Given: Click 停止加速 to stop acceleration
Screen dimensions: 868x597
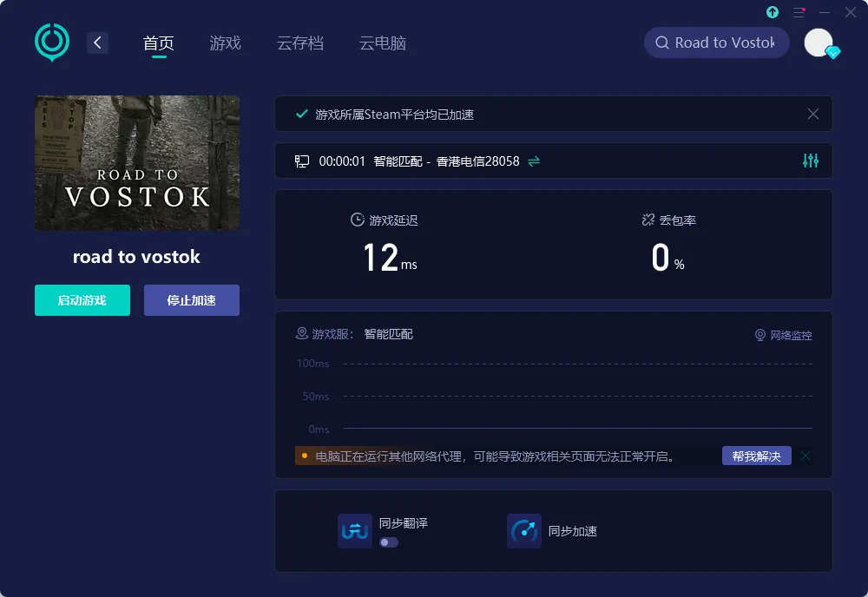Looking at the screenshot, I should point(191,299).
